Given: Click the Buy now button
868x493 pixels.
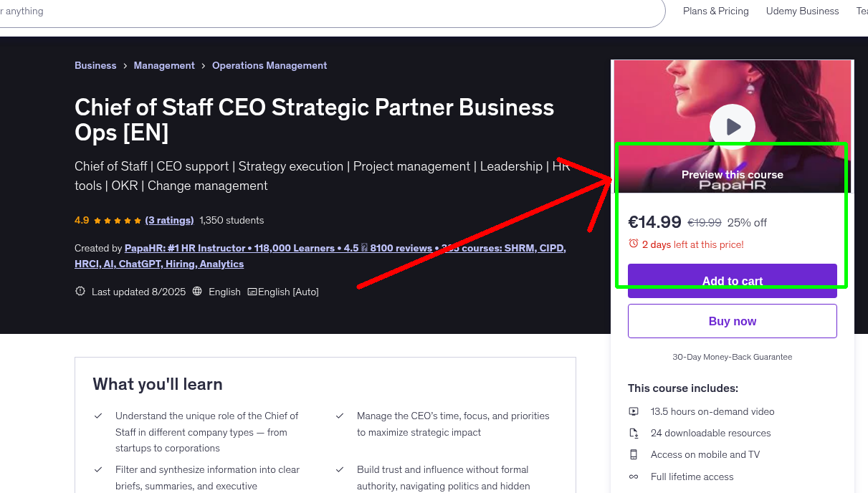Looking at the screenshot, I should tap(732, 320).
